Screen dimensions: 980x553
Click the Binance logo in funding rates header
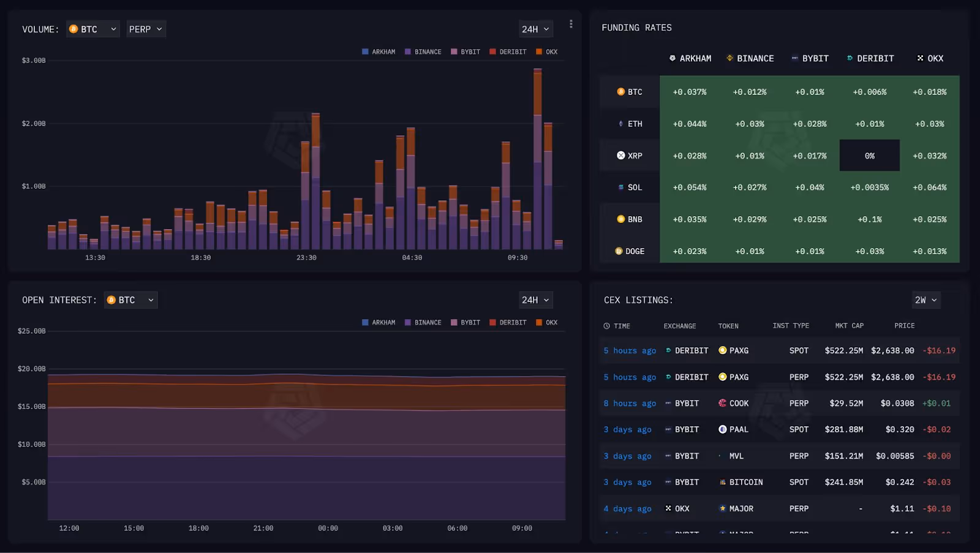pos(729,58)
